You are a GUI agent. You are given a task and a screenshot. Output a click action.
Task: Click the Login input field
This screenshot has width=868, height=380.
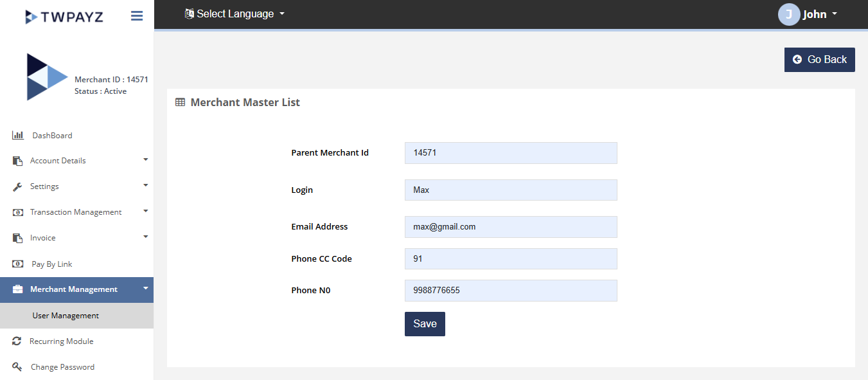click(511, 190)
